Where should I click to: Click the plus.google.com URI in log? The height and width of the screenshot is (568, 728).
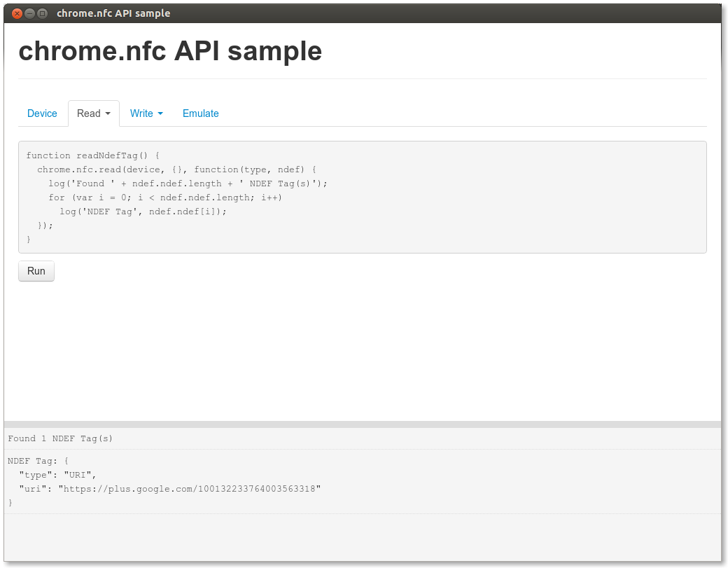[x=190, y=489]
